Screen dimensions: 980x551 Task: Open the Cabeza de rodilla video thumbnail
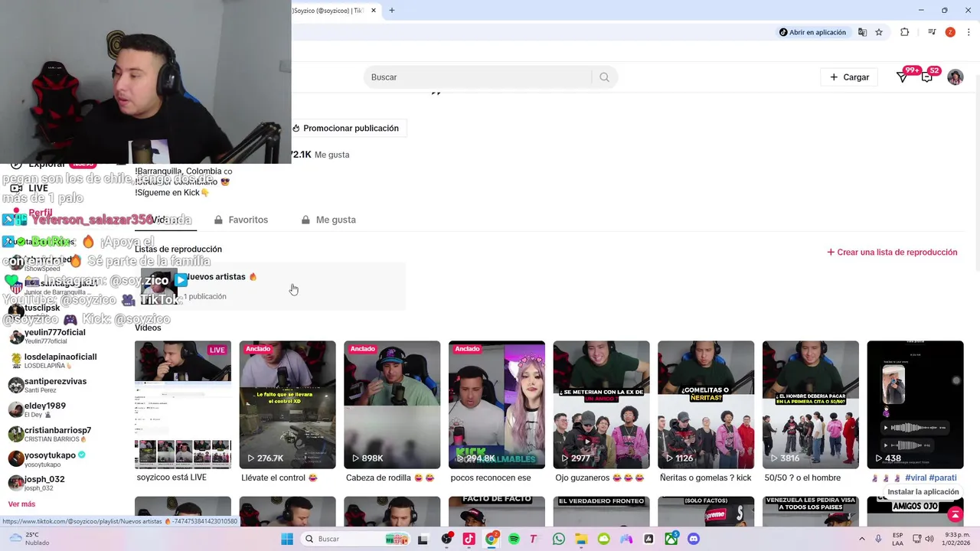(x=392, y=405)
